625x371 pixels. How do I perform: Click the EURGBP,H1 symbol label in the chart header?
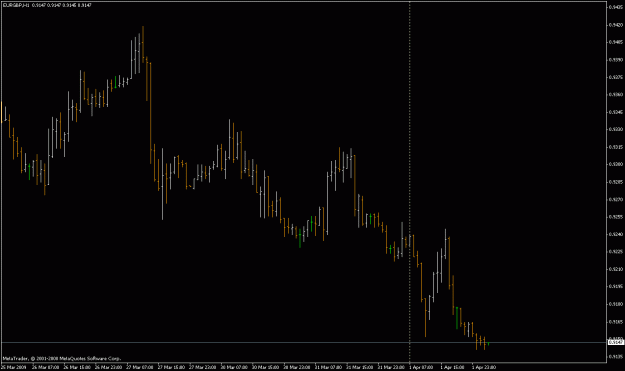(x=16, y=5)
